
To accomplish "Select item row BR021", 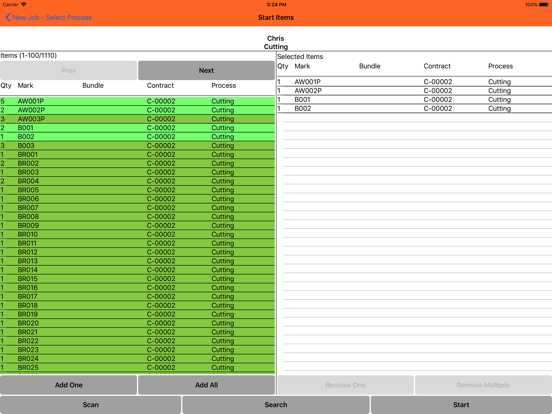I will click(137, 332).
